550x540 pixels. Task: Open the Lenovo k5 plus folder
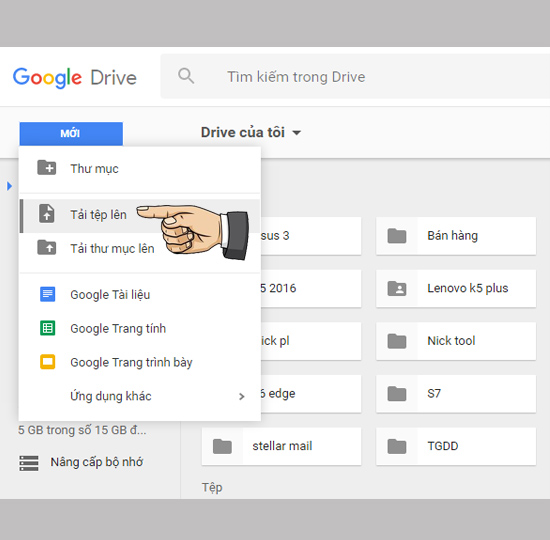click(456, 288)
